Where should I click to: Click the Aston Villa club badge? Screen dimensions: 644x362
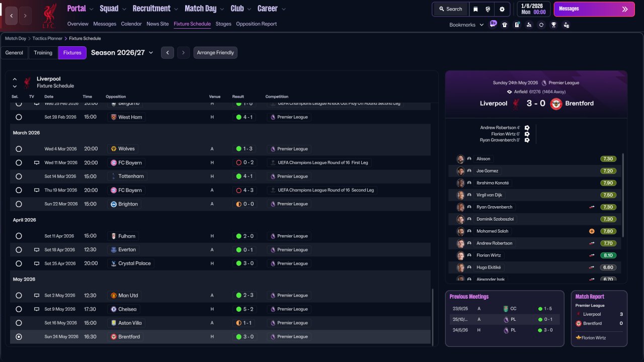[x=114, y=323]
